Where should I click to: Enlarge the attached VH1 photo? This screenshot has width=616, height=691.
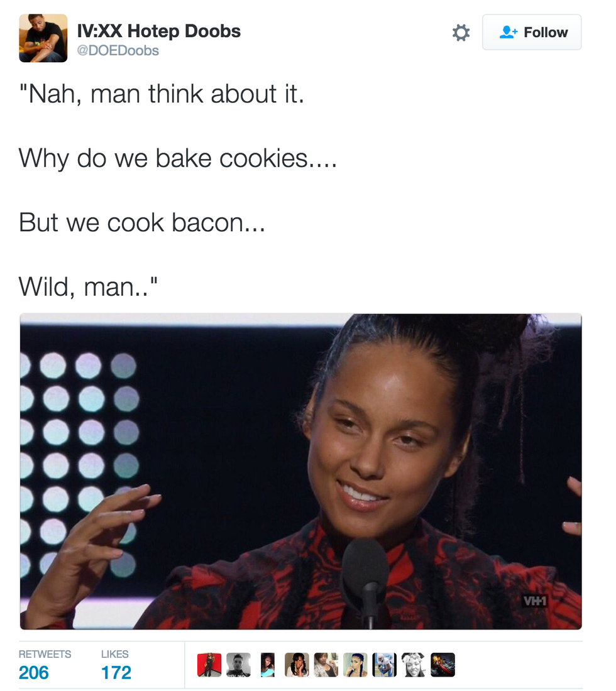point(300,471)
